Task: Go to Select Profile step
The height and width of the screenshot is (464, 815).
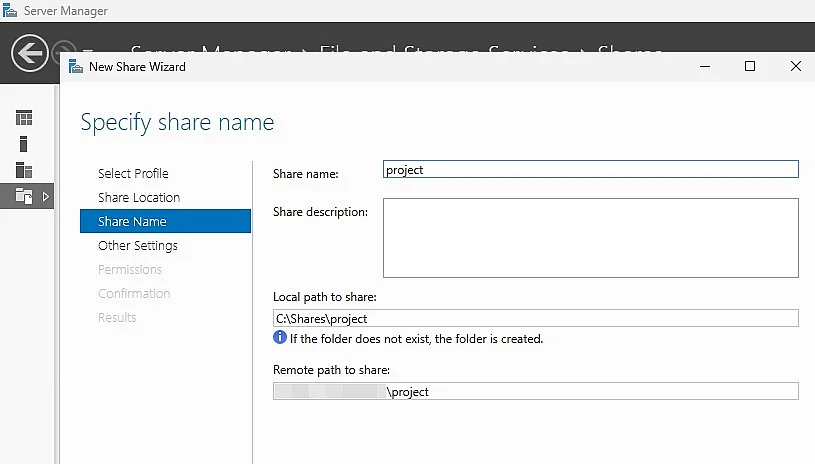Action: coord(133,174)
